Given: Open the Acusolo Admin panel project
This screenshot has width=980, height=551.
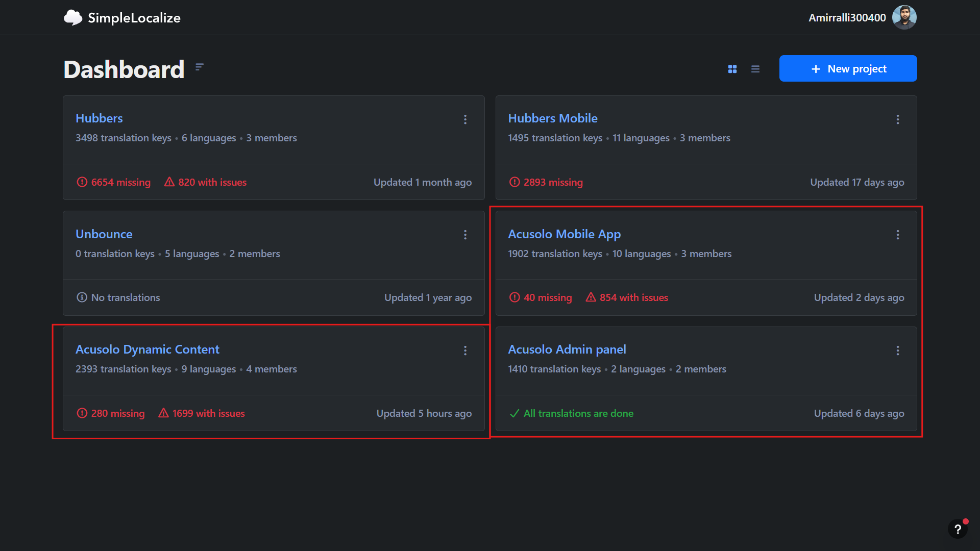Looking at the screenshot, I should (x=567, y=349).
